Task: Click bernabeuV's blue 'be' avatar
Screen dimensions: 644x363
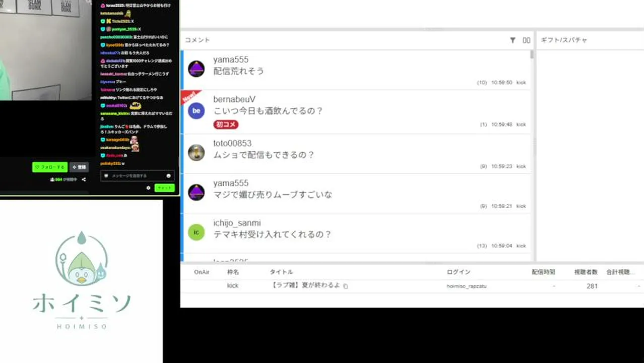Action: [197, 110]
